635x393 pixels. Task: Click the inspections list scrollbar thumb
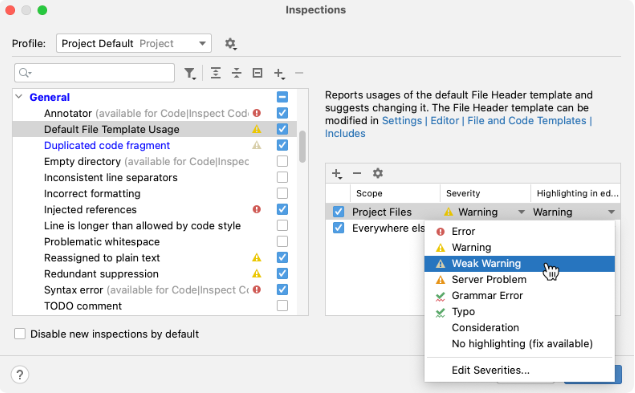(302, 146)
